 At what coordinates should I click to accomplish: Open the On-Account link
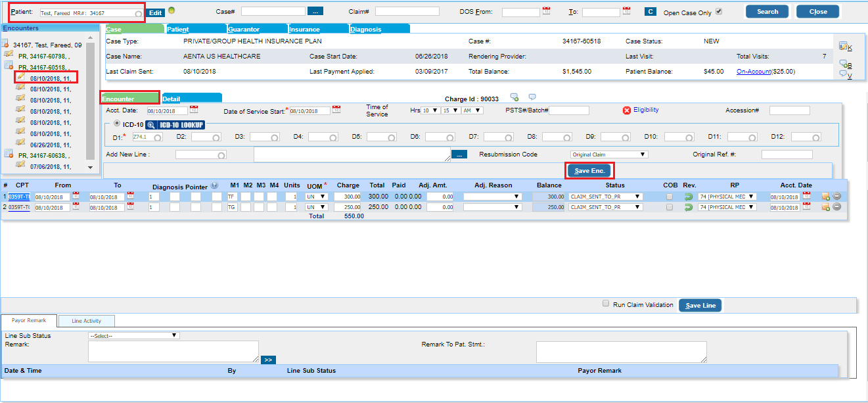pyautogui.click(x=754, y=72)
